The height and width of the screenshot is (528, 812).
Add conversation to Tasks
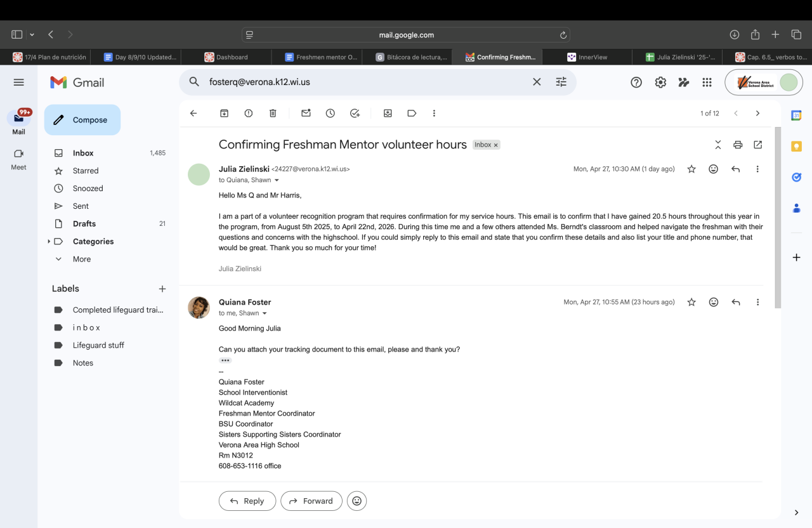[x=355, y=113]
